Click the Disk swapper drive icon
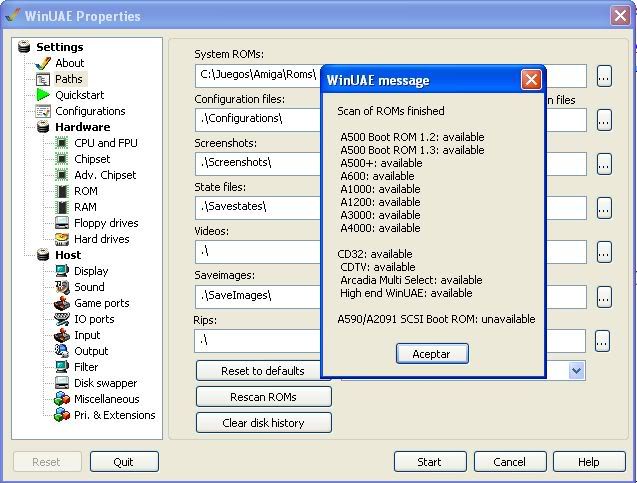 pos(62,383)
